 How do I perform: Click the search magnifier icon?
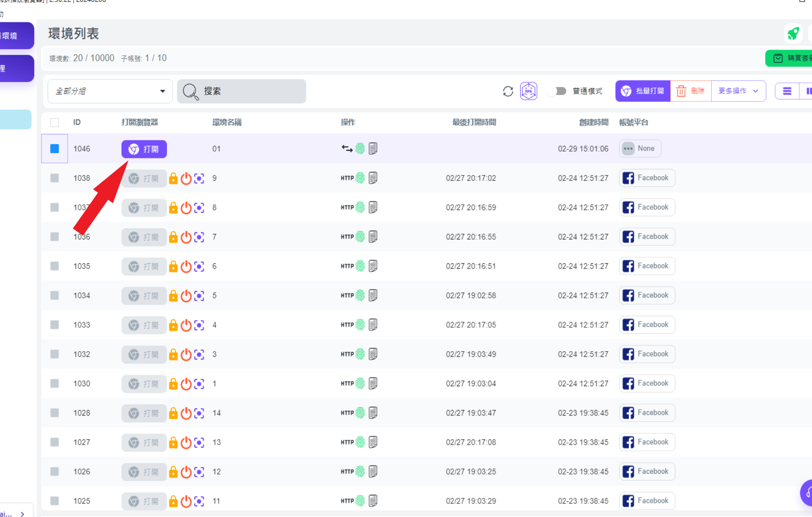tap(190, 92)
